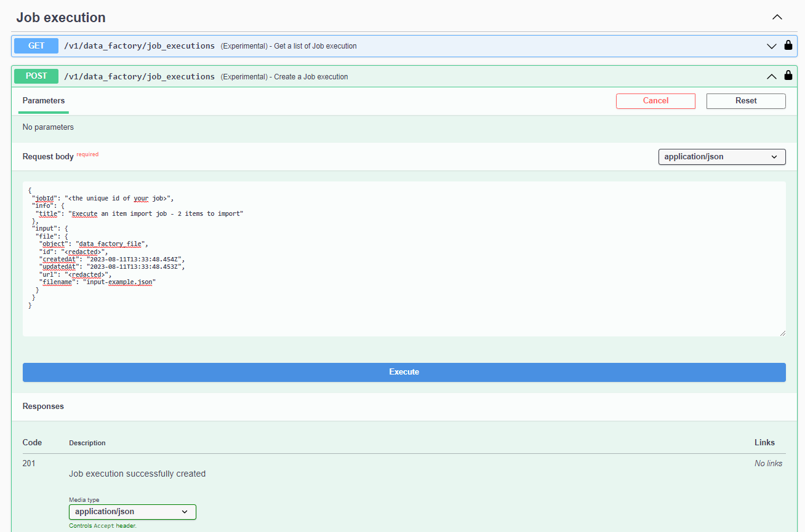Click the blue GET method badge
The image size is (805, 532).
pyautogui.click(x=36, y=46)
